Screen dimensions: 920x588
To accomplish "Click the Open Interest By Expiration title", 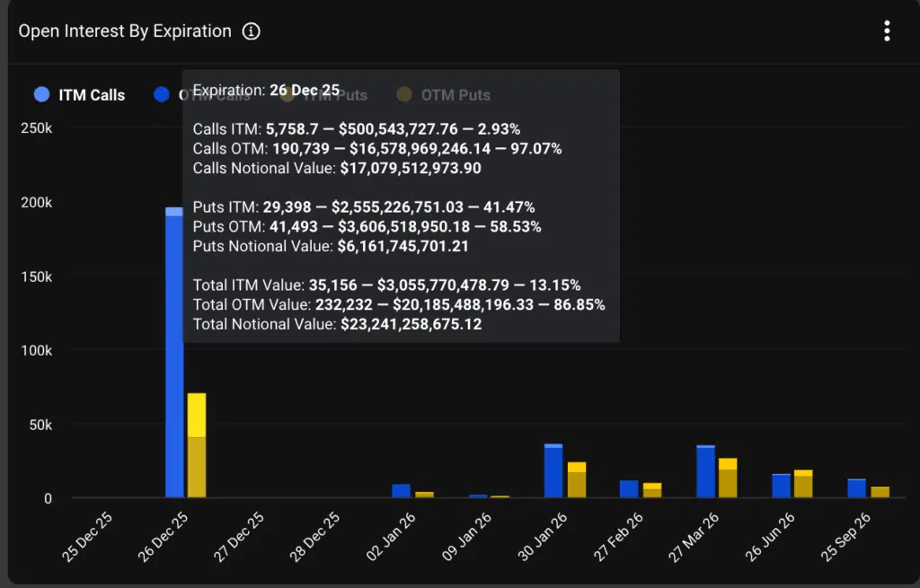I will pyautogui.click(x=126, y=31).
